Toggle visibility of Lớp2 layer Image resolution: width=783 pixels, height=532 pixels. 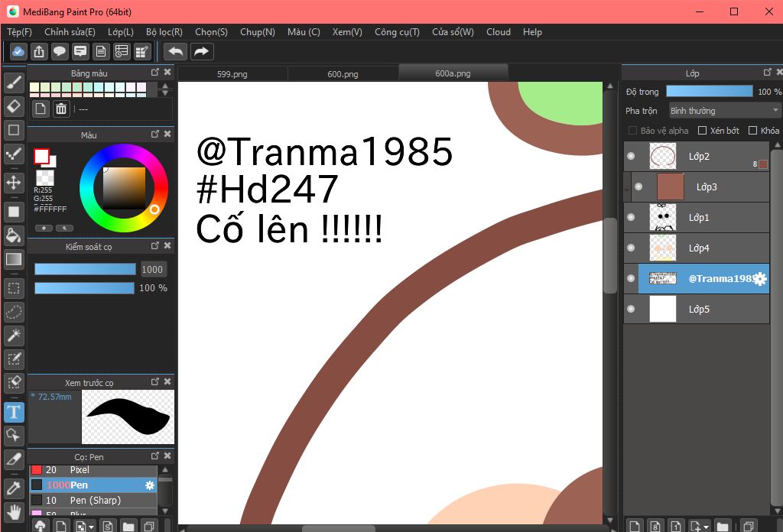(631, 156)
